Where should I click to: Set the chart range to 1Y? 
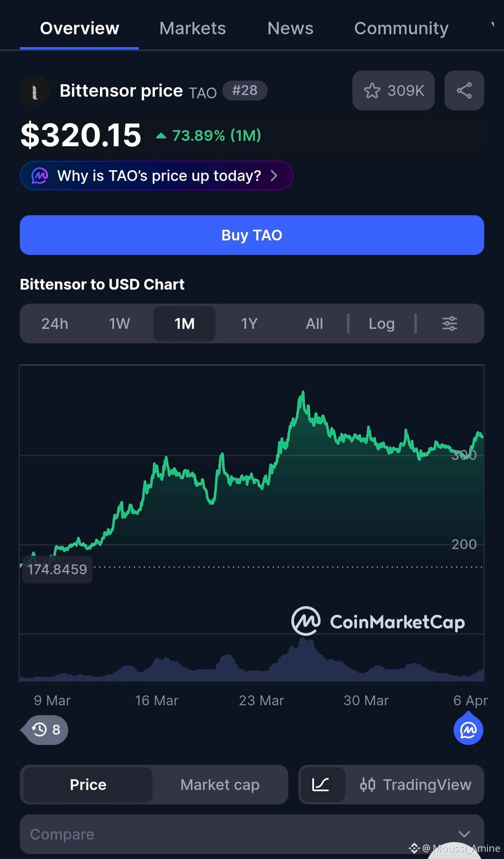(250, 324)
